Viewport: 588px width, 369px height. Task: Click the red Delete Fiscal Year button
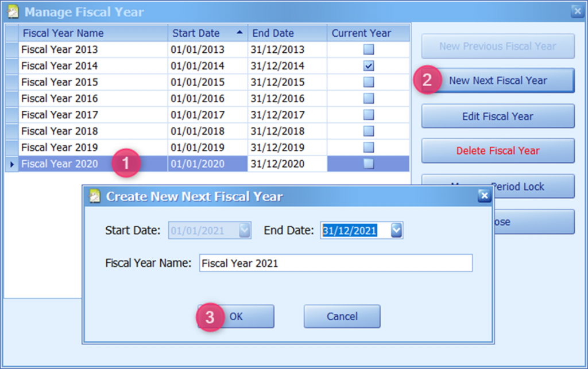[x=498, y=151]
